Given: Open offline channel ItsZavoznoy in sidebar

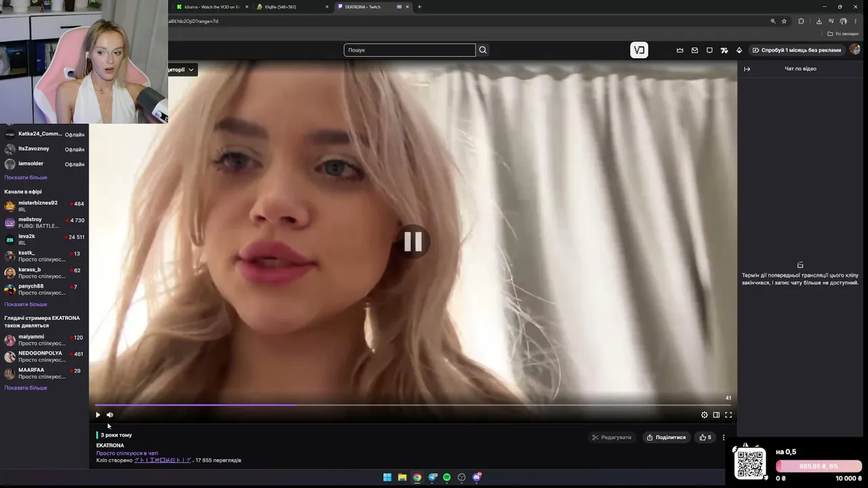Looking at the screenshot, I should click(44, 149).
